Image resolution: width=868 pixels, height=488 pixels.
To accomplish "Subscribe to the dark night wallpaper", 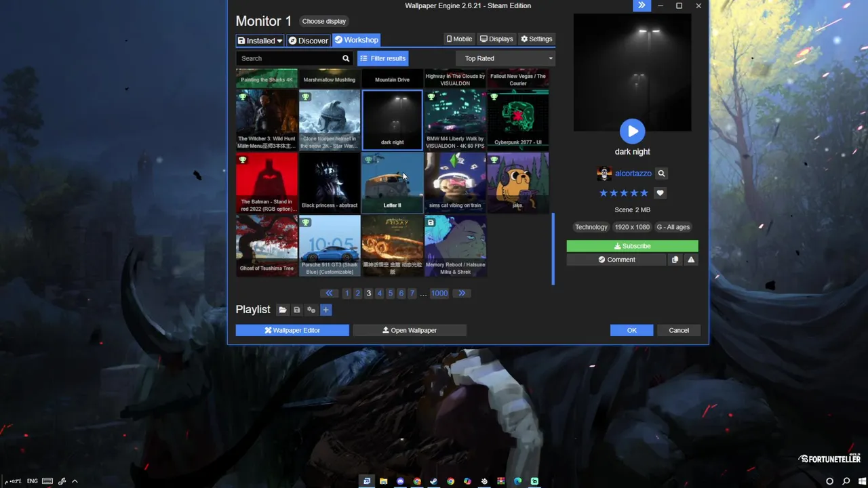I will (632, 246).
